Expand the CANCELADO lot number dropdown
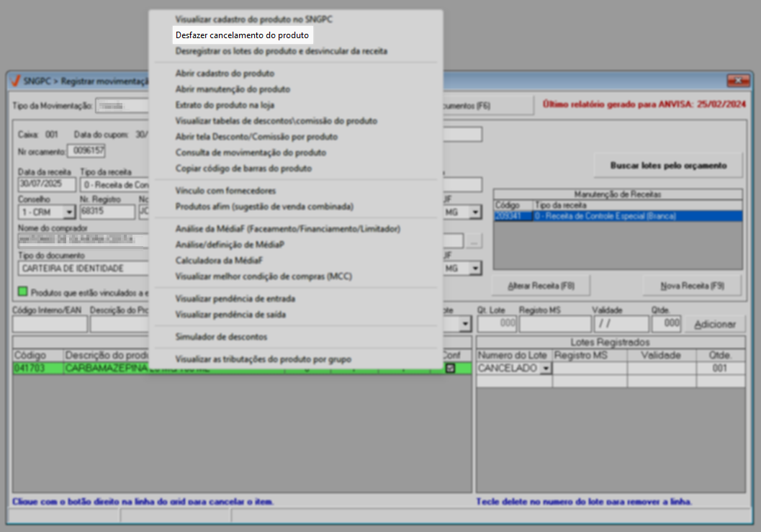 [x=545, y=369]
